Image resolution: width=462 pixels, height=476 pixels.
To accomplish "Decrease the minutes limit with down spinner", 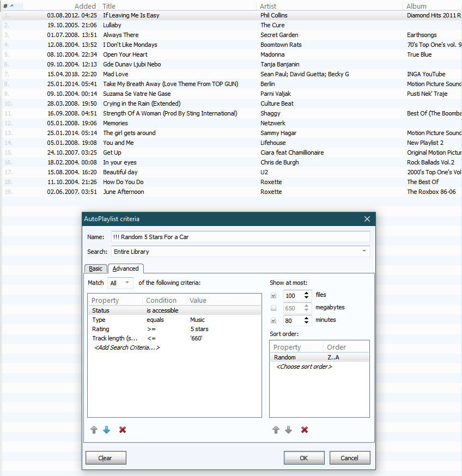I will click(306, 323).
